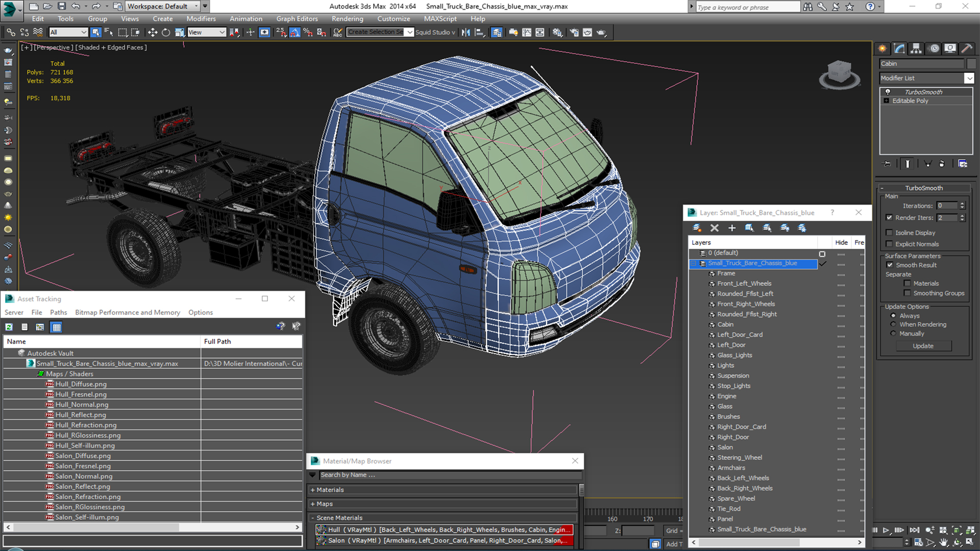The height and width of the screenshot is (551, 980).
Task: Click the Update button in TurboSmooth
Action: click(x=922, y=346)
